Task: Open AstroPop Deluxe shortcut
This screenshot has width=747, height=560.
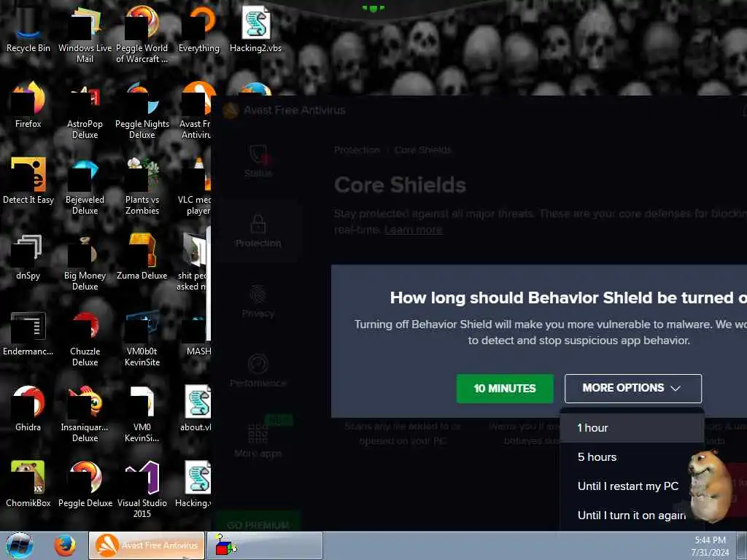Action: click(85, 109)
